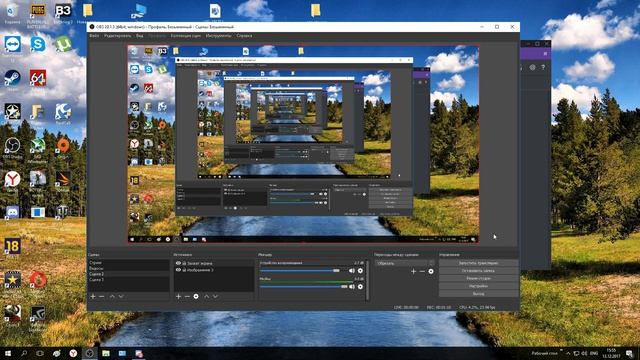Click the ENG language indicator in the tray

pyautogui.click(x=594, y=353)
